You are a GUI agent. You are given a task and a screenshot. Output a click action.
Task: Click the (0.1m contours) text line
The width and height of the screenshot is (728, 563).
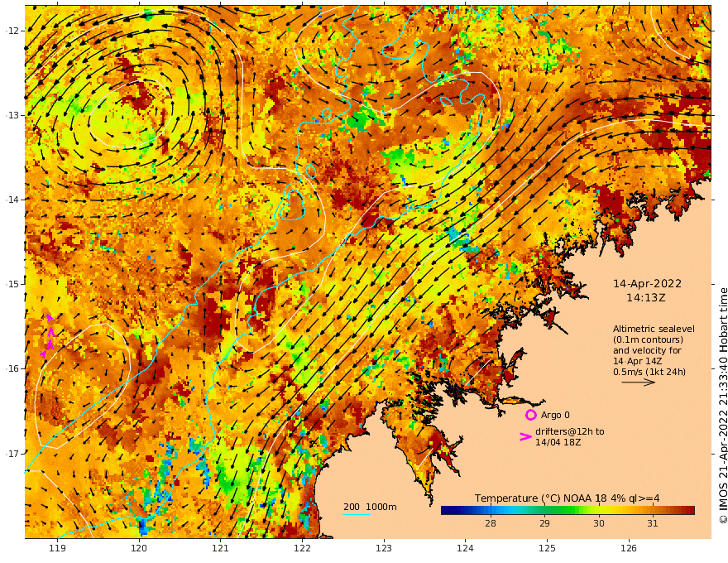[x=648, y=339]
